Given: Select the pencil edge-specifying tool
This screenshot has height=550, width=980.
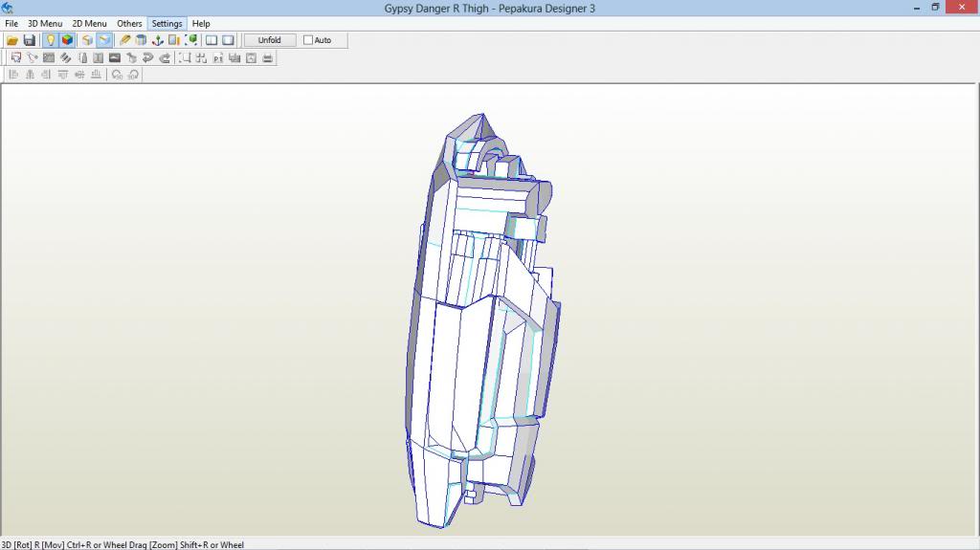Looking at the screenshot, I should pos(125,40).
